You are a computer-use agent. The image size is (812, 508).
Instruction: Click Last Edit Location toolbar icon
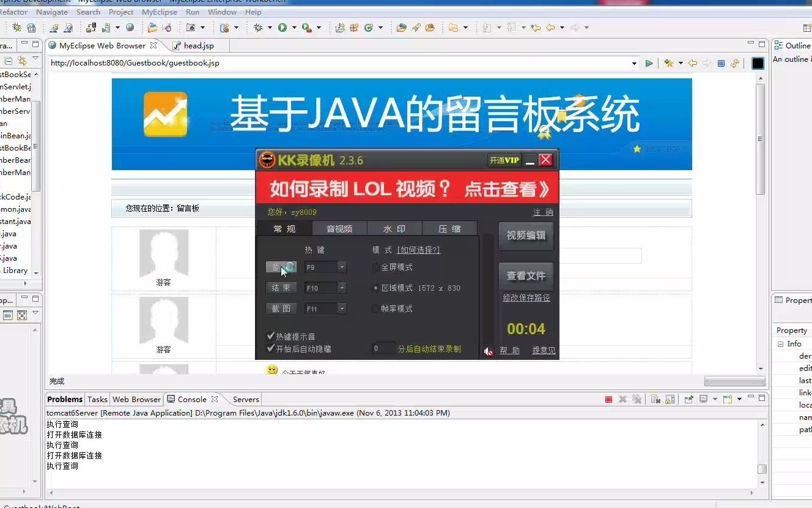click(536, 28)
